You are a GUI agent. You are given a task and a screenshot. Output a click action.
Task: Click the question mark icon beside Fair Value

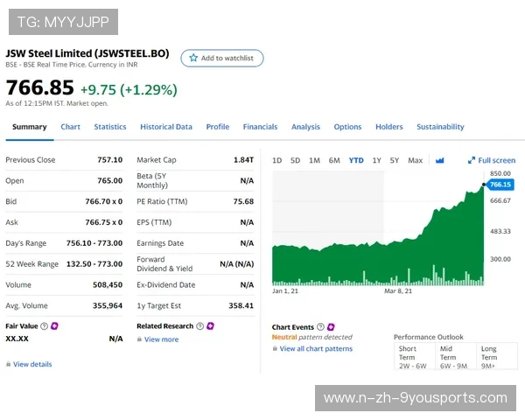(x=44, y=326)
